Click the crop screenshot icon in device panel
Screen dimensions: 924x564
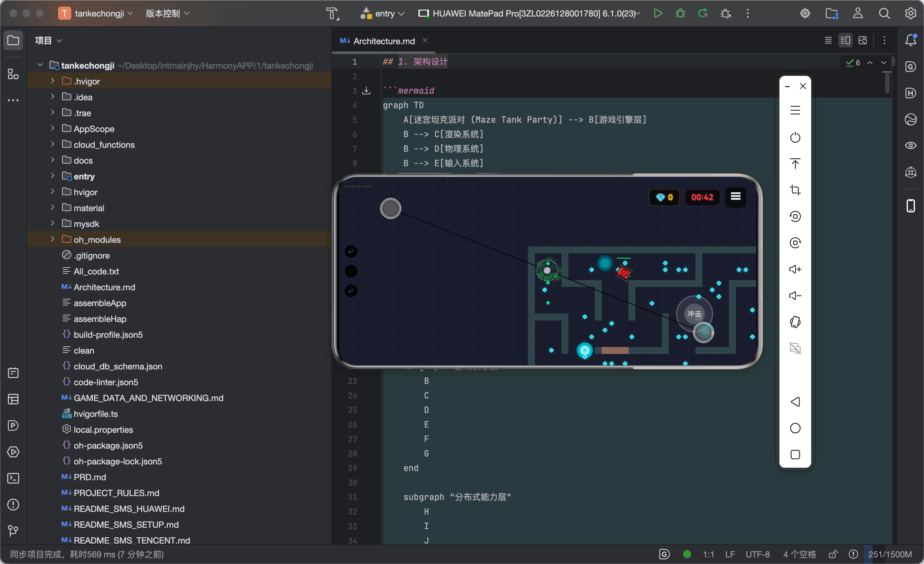(x=795, y=190)
